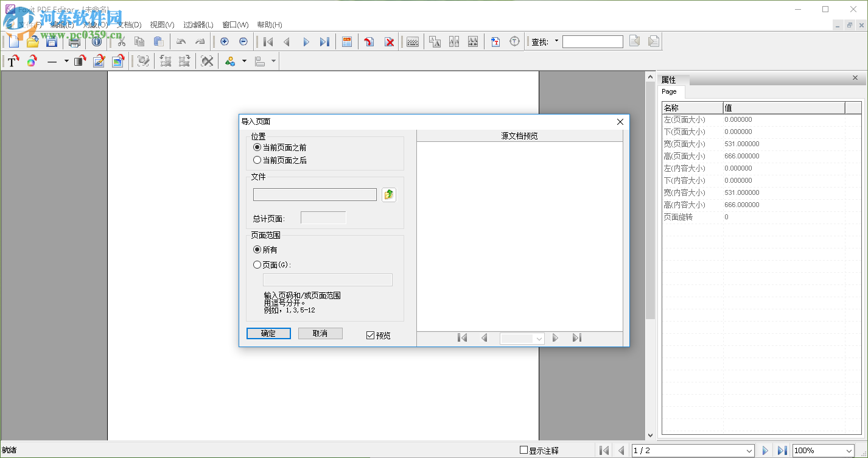The height and width of the screenshot is (458, 868).
Task: Click the folder browse icon in the Import dialog
Action: [388, 194]
